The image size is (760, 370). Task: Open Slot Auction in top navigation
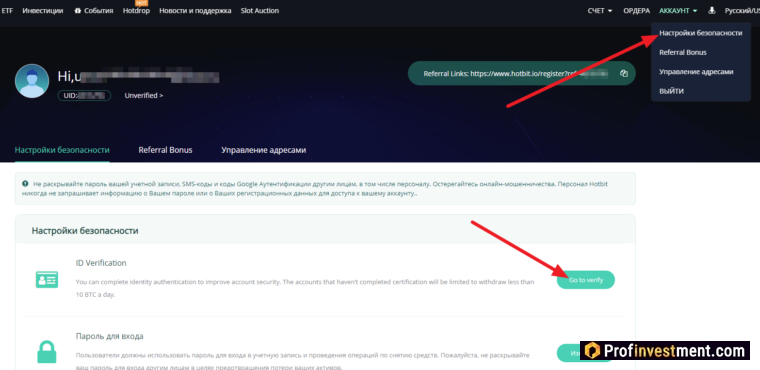pos(260,10)
